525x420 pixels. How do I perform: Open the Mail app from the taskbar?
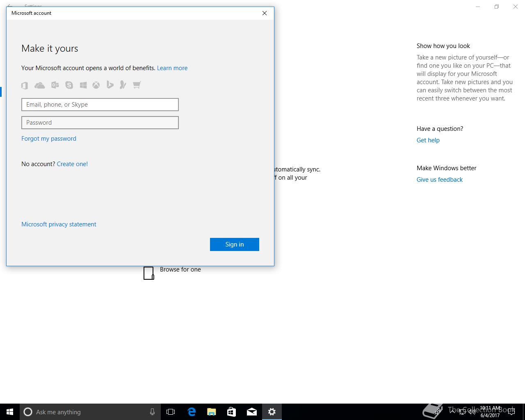point(252,412)
